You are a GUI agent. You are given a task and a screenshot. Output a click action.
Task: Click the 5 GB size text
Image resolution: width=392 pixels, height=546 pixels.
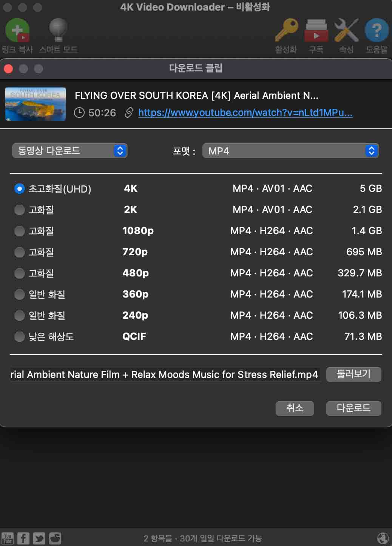[370, 188]
